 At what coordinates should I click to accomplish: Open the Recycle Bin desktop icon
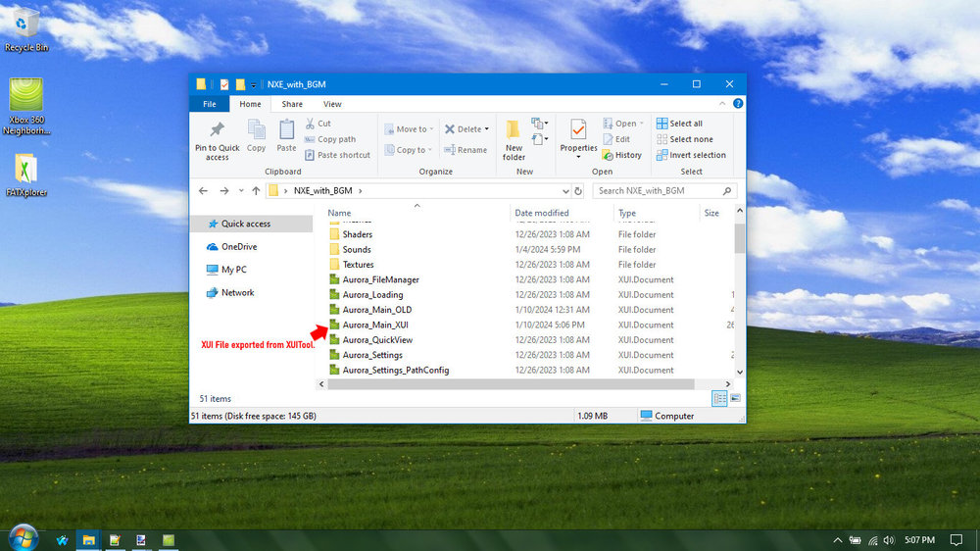(x=25, y=29)
